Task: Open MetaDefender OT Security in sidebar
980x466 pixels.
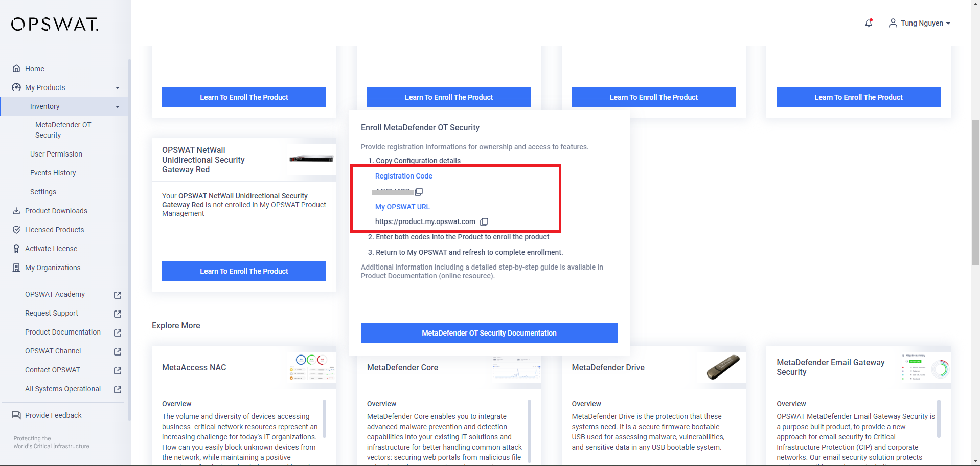Action: point(63,130)
